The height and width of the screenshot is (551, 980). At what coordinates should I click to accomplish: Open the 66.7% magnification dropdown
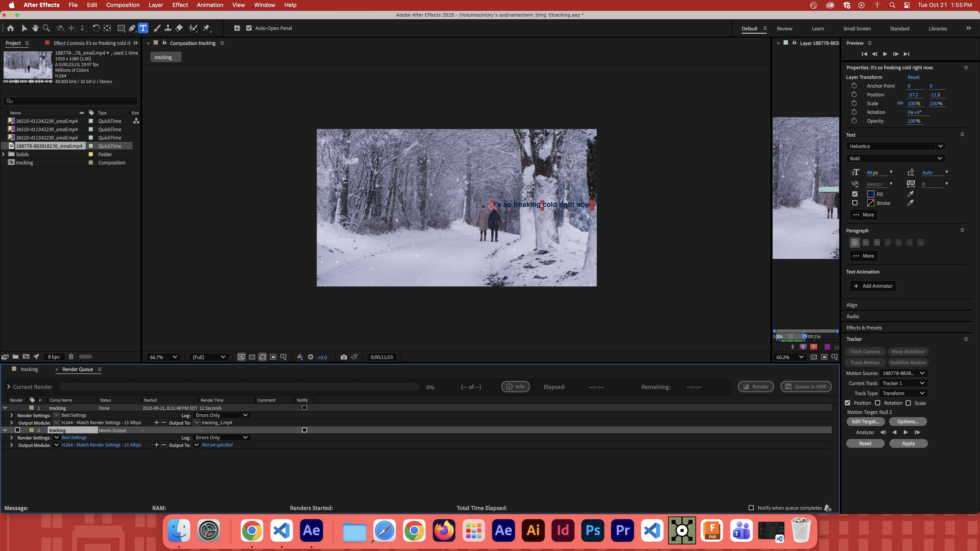tap(163, 357)
